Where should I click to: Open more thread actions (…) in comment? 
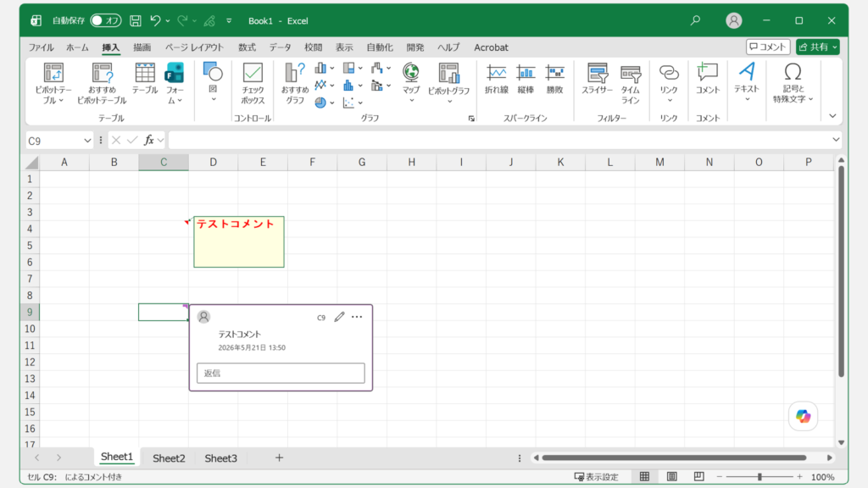357,317
